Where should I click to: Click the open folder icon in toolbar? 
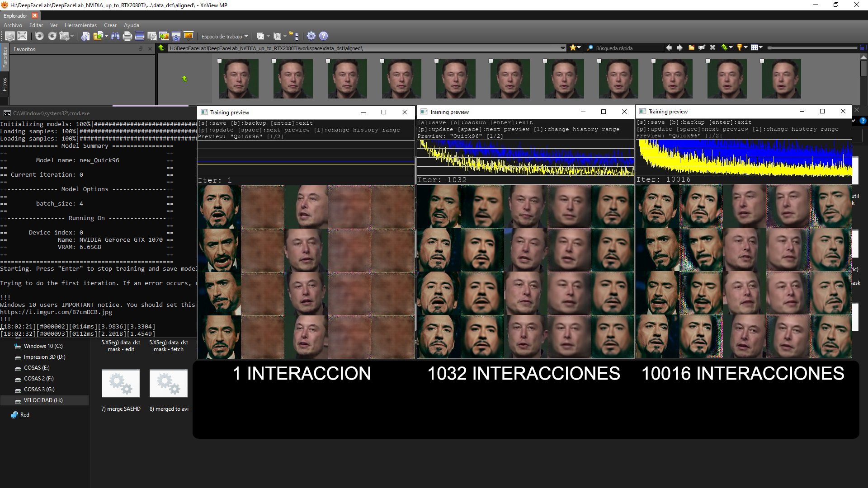(98, 36)
